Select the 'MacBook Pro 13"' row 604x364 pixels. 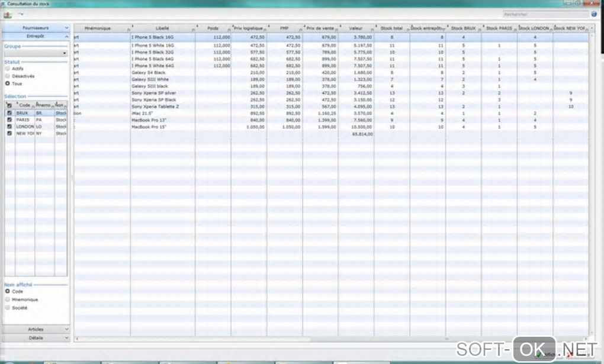(x=331, y=120)
